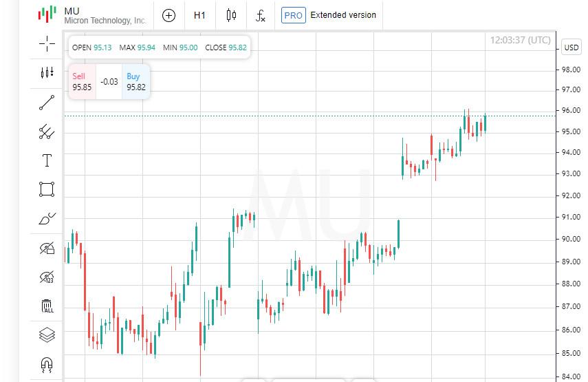This screenshot has height=382, width=588.
Task: Select the pitchfork channel tool
Action: pyautogui.click(x=47, y=131)
